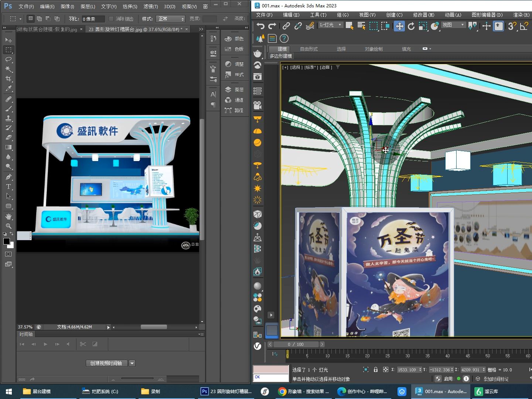This screenshot has height=399, width=532.
Task: Open 展台建模 folder from Windows taskbar
Action: (37, 391)
